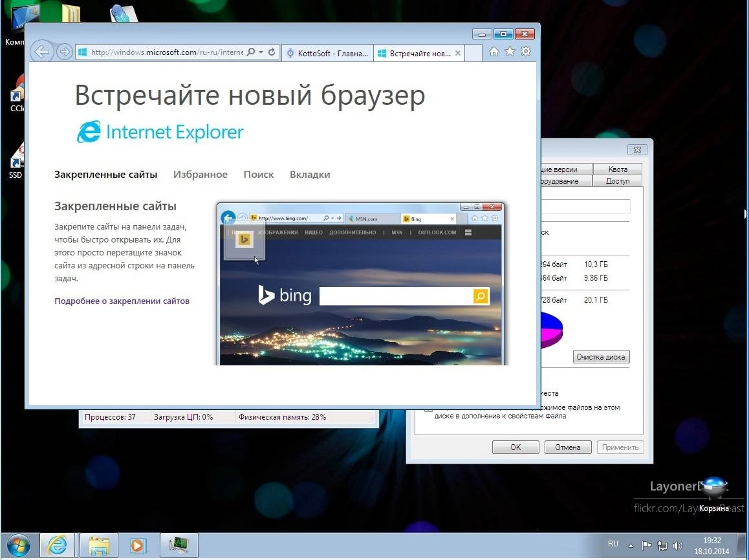
Task: Select the CCleaner desktop shortcut
Action: [x=17, y=93]
